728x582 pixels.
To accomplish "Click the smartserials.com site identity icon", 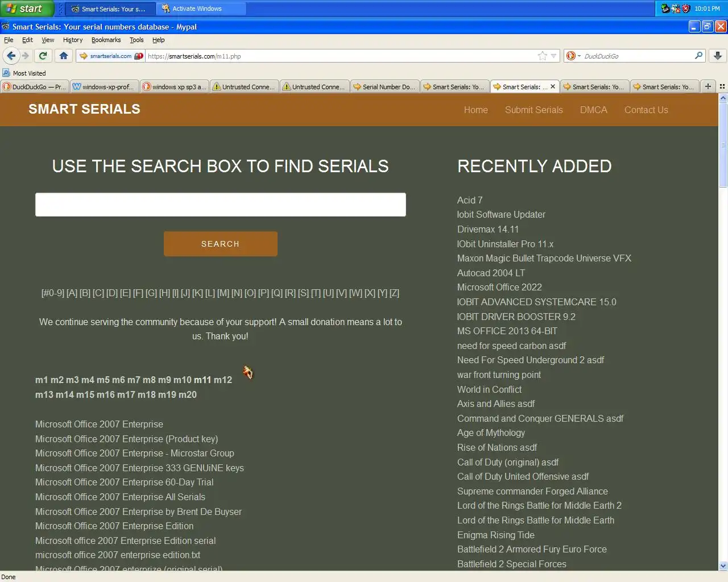I will [110, 56].
